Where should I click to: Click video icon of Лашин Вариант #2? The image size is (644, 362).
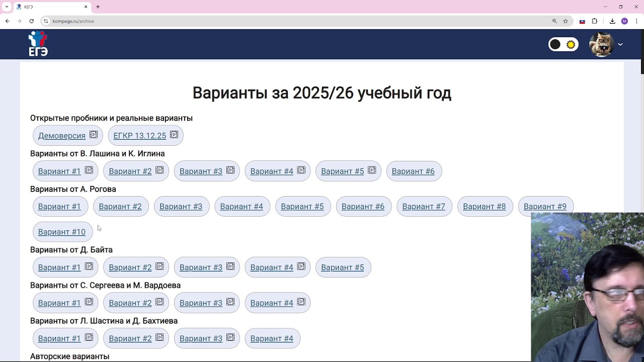click(159, 170)
